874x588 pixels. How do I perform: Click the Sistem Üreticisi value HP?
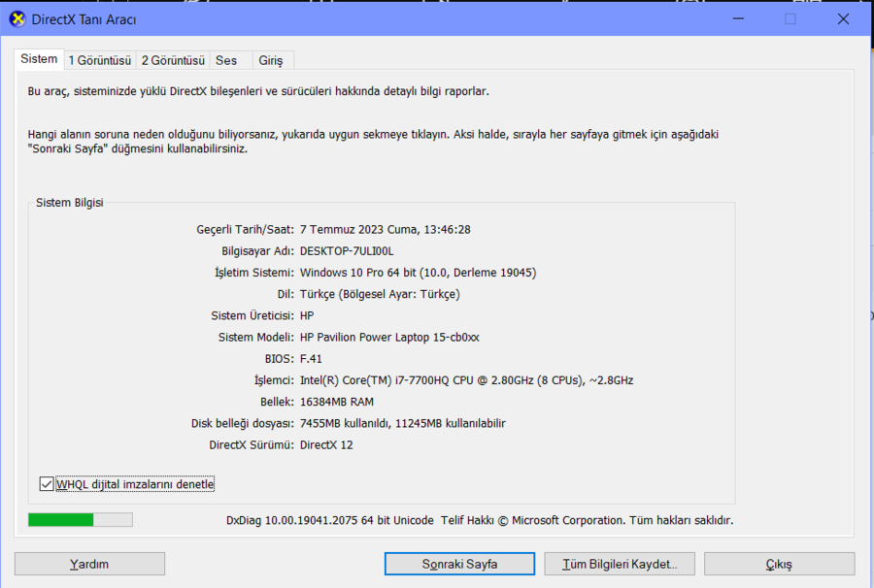click(x=307, y=315)
